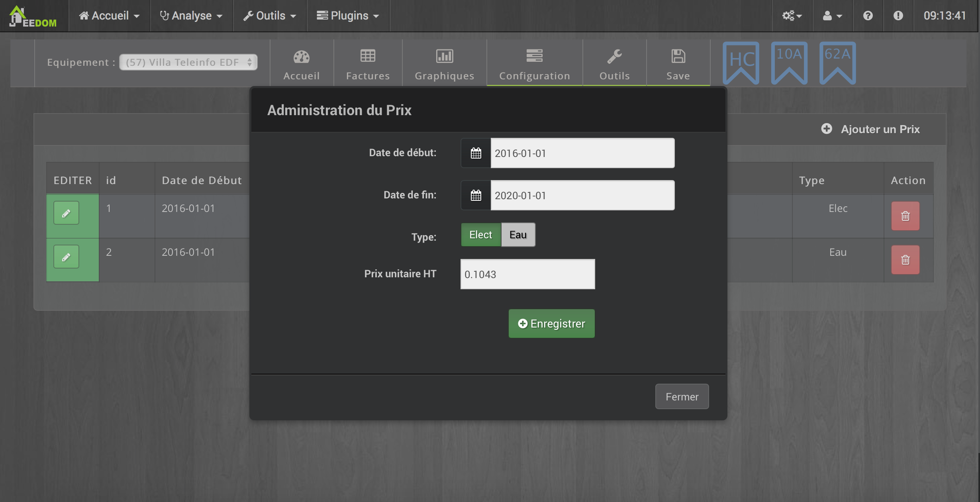Open the Equipement selector (57) Villa Teleinfo EDF

188,62
